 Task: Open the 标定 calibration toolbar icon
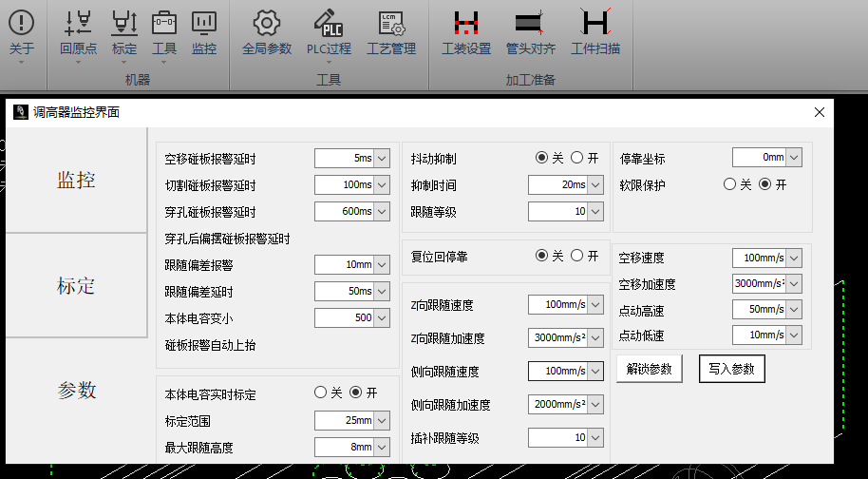[124, 23]
